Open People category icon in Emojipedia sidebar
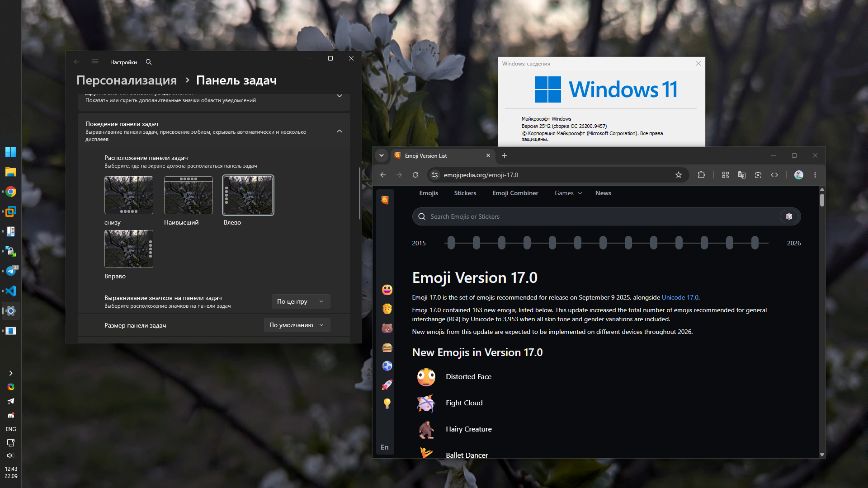Screen dimensions: 868x488 387,309
